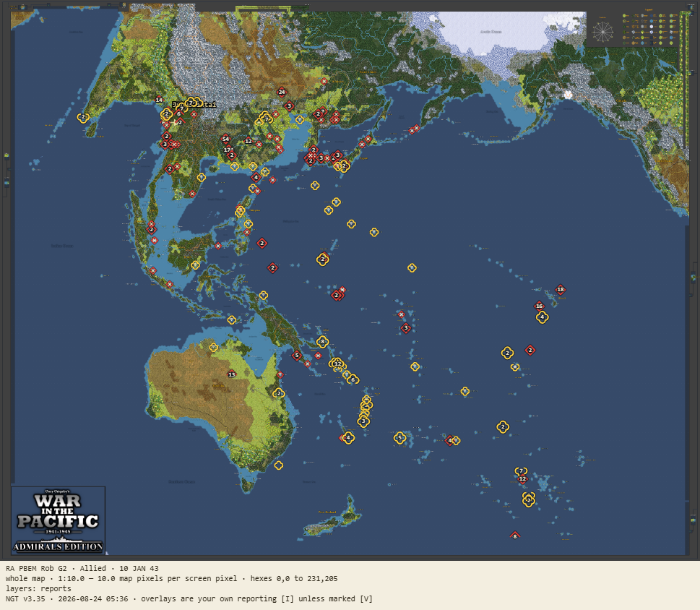This screenshot has height=610, width=700.
Task: Open the Legend panel in top-right corner
Action: (650, 27)
